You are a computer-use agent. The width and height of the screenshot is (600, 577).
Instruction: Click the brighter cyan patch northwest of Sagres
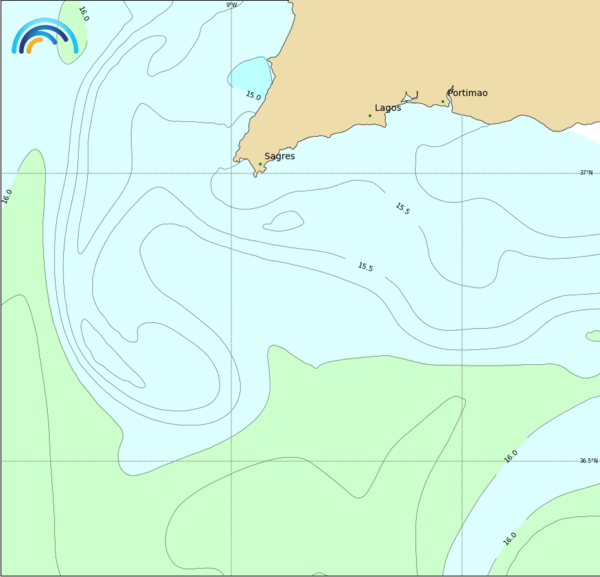click(249, 73)
